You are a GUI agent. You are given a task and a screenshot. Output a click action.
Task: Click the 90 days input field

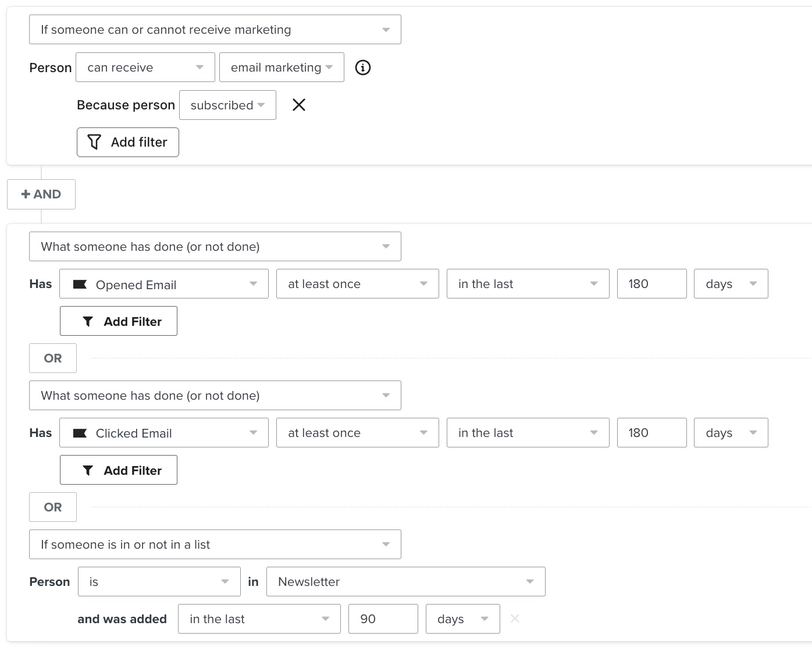pos(383,619)
